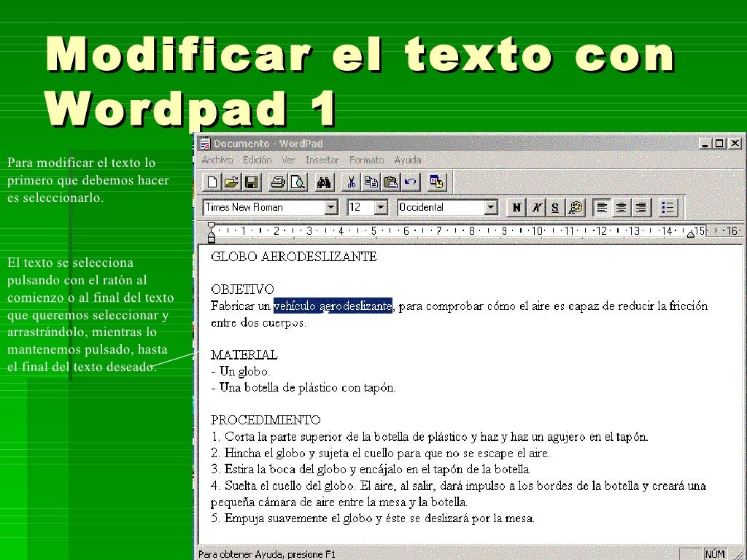
Task: Click the heading GLOBO AERODESLIZANTE
Action: coord(294,257)
